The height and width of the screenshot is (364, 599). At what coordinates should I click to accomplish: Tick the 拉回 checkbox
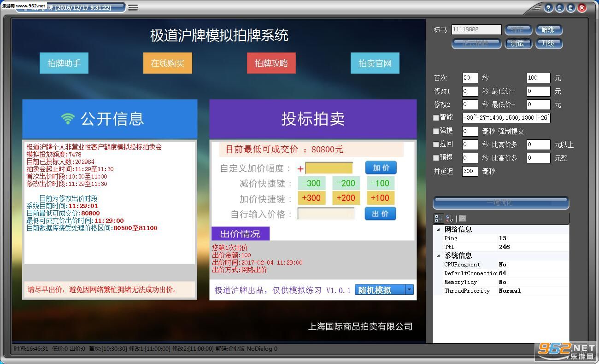coord(436,144)
